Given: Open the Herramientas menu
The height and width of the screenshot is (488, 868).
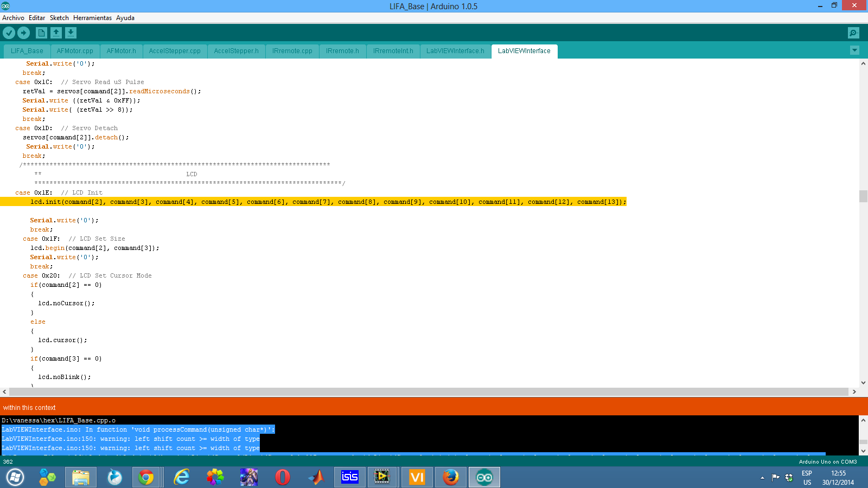Looking at the screenshot, I should (x=92, y=18).
